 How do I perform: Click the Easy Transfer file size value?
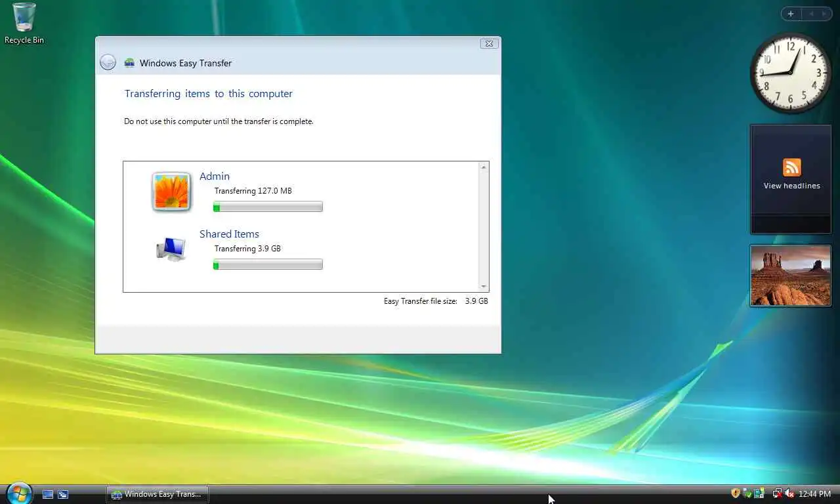tap(476, 301)
